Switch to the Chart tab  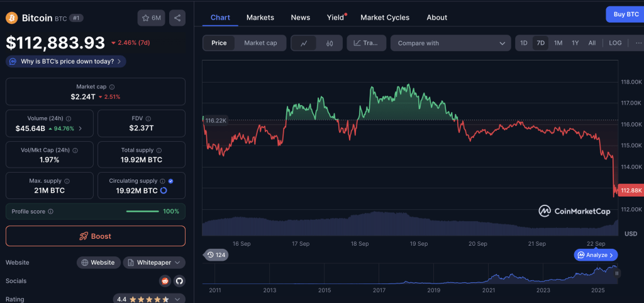[x=220, y=17]
